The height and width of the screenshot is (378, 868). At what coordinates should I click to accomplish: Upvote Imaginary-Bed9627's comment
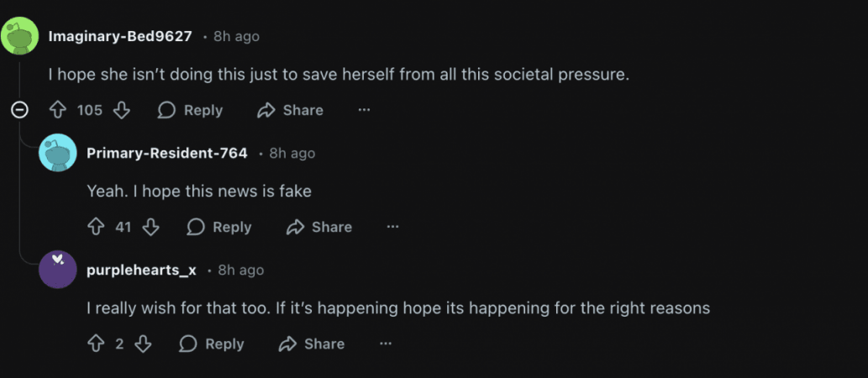tap(58, 110)
